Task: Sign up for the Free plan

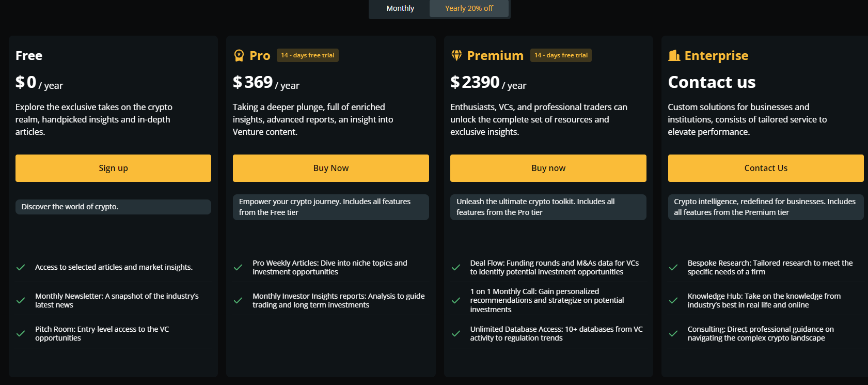Action: tap(113, 168)
